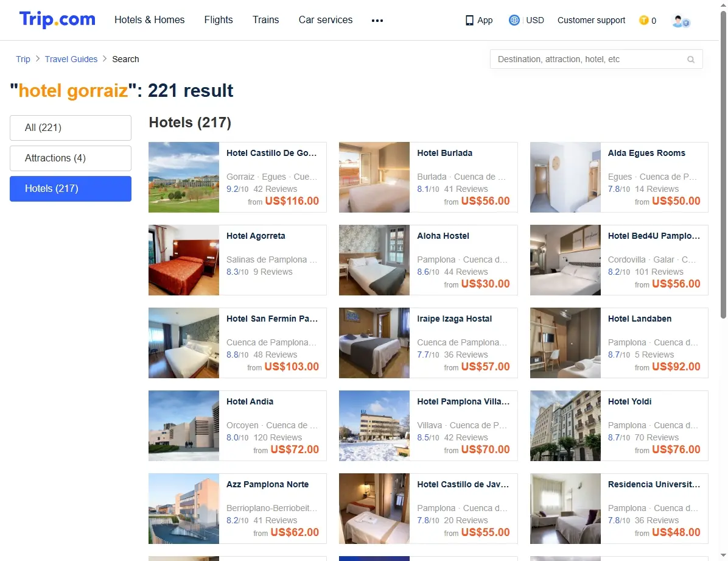Open Hotel Castillo De Go... thumbnail

tap(184, 177)
